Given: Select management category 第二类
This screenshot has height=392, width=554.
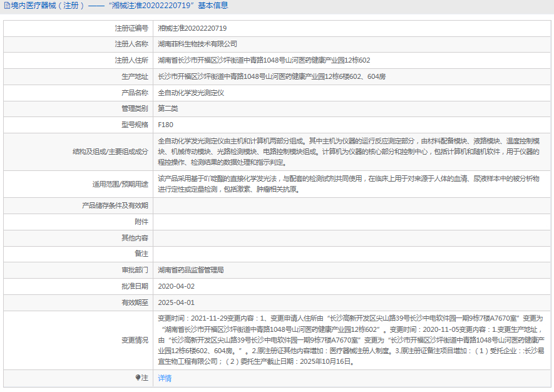Looking at the screenshot, I should (168, 108).
